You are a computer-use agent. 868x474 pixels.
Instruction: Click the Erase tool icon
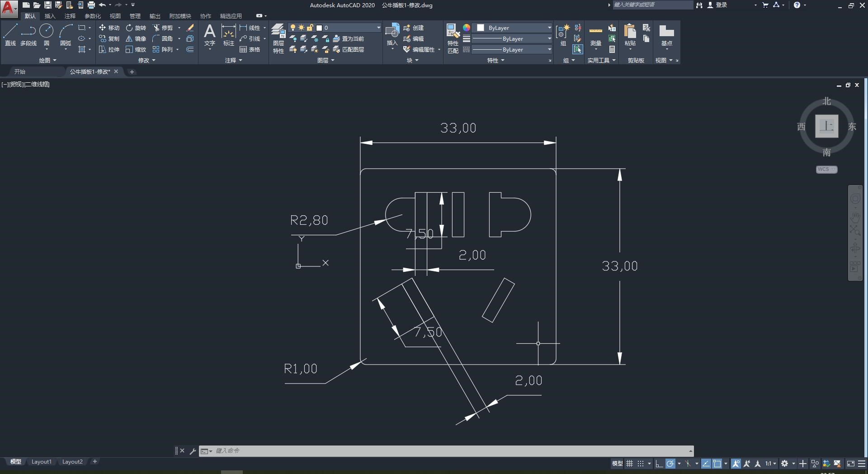click(190, 28)
